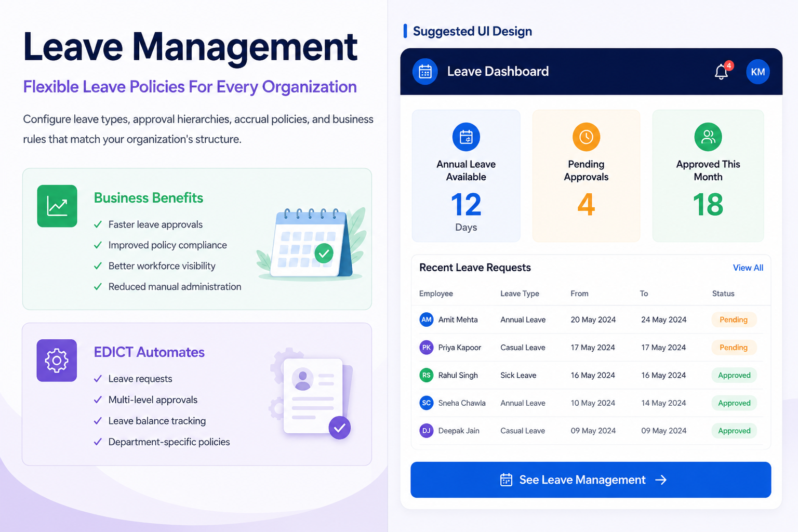Viewport: 798px width, 532px height.
Task: Click the To column header
Action: click(644, 294)
